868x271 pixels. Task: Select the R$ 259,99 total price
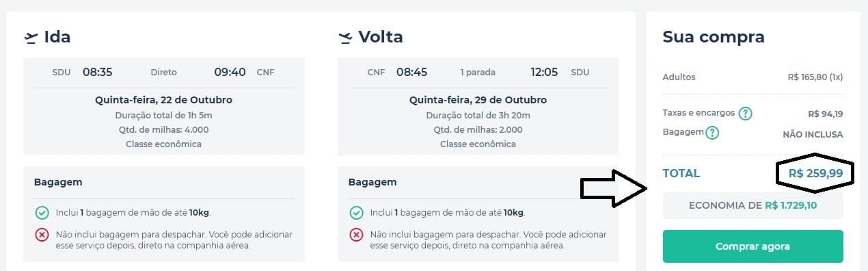coord(815,174)
